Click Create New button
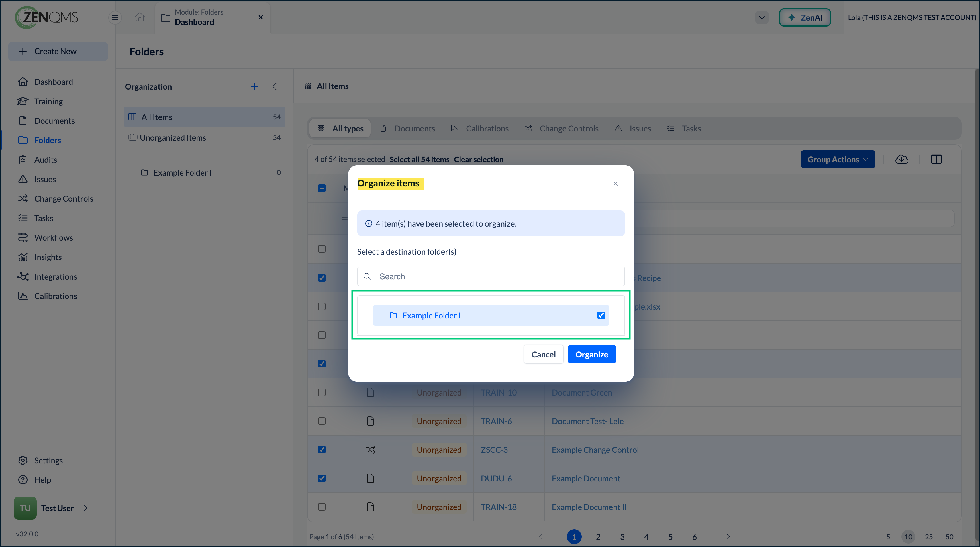Screen dimensions: 980x547 [x=58, y=51]
